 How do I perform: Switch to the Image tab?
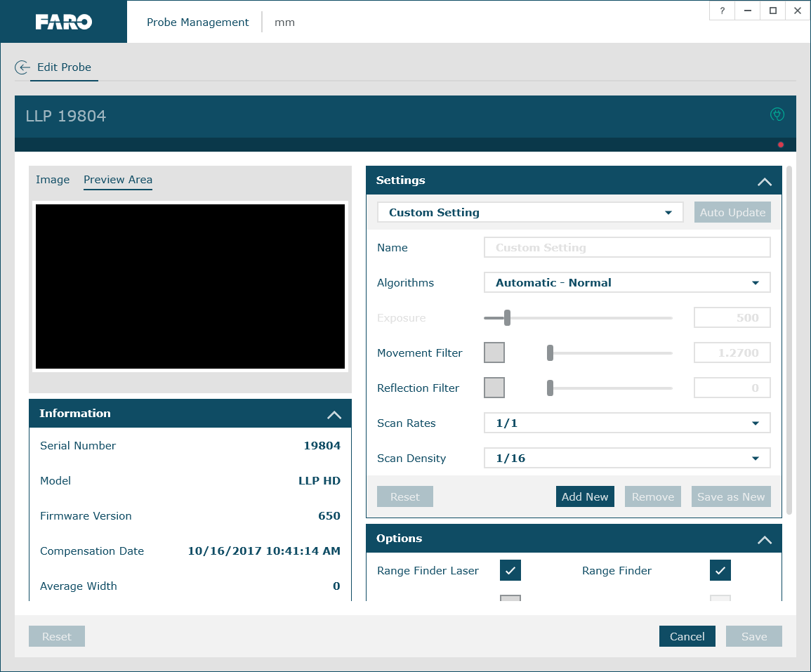click(x=53, y=180)
